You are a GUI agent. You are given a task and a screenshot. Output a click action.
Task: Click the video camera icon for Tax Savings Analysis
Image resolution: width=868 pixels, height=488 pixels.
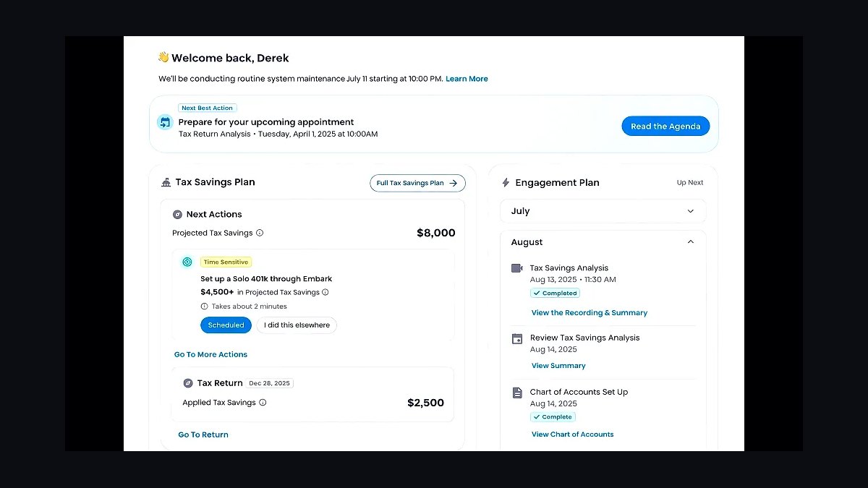pyautogui.click(x=517, y=268)
